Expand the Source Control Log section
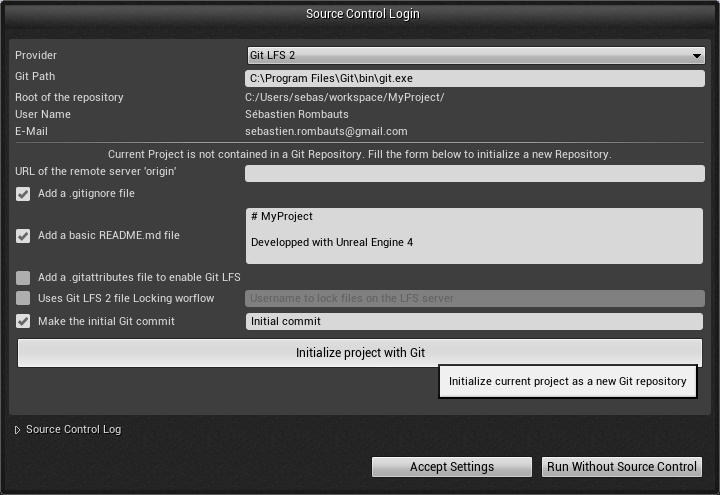The height and width of the screenshot is (495, 720). [x=73, y=430]
